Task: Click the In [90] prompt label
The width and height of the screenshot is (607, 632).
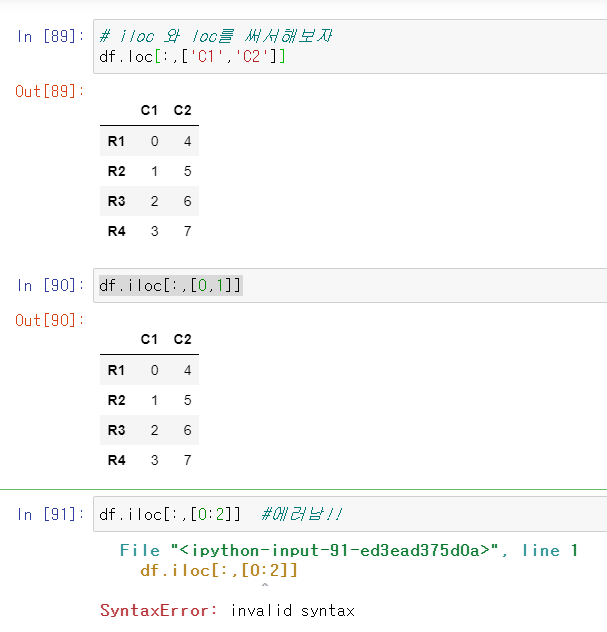Action: click(x=50, y=286)
